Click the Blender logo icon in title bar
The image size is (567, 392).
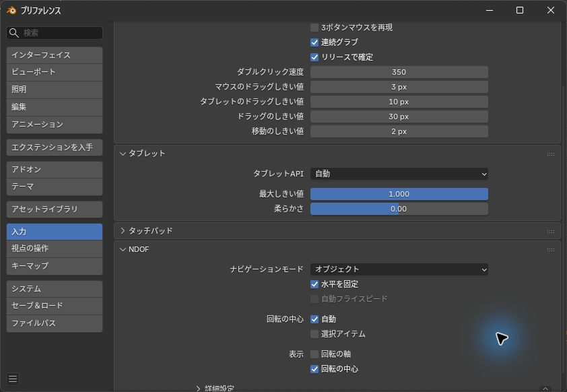(x=11, y=11)
